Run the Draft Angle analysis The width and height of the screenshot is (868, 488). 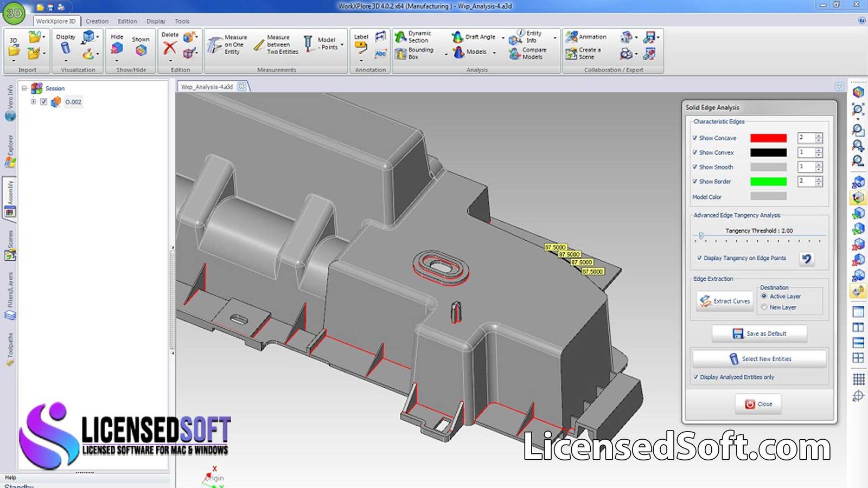[474, 37]
